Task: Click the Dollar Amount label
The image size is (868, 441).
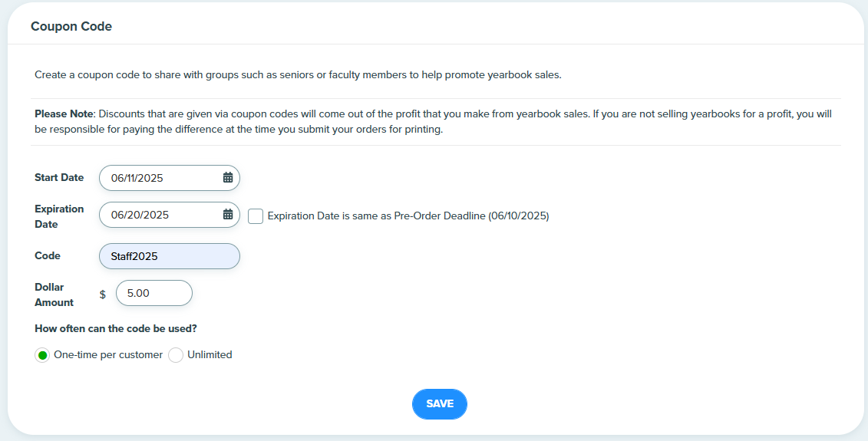Action: tap(54, 295)
